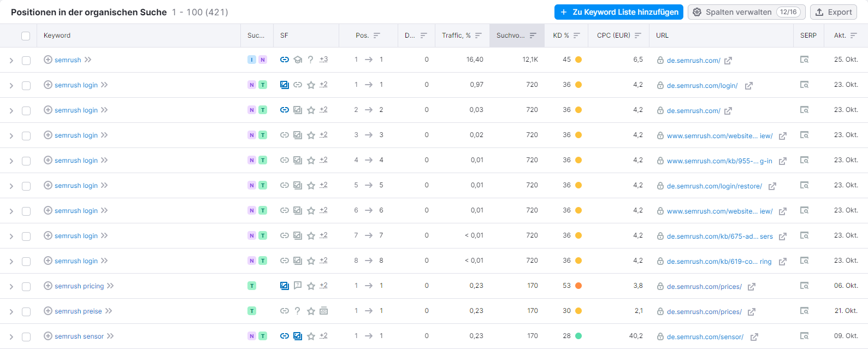Viewport: 868px width, 349px height.
Task: Expand the semrush preise row
Action: (x=11, y=312)
